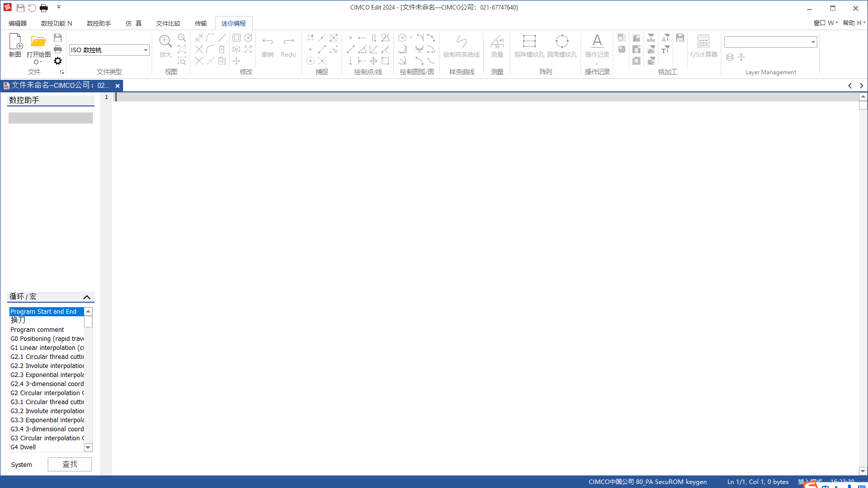The width and height of the screenshot is (868, 488).
Task: Open a drawing with 打开绘图
Action: pyautogui.click(x=39, y=45)
